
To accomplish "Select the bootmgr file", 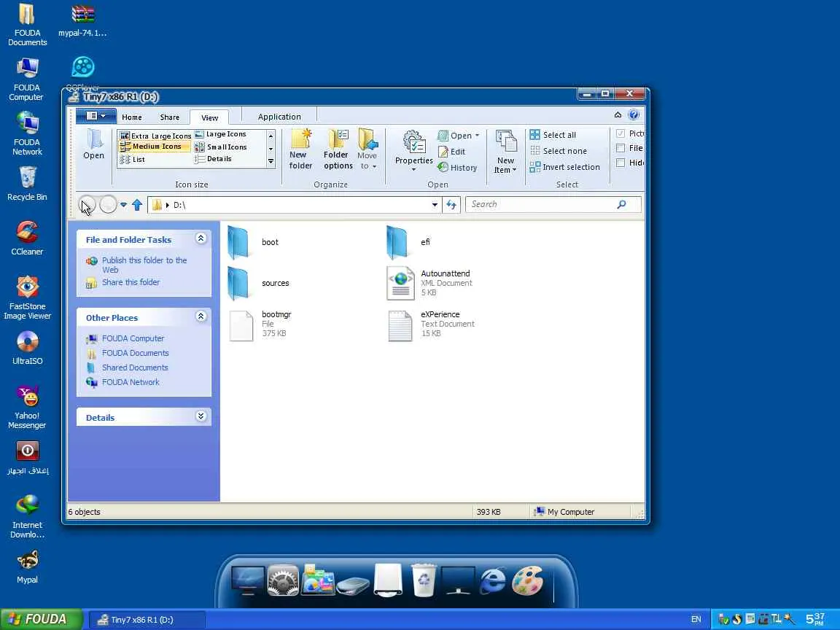I will (260, 324).
